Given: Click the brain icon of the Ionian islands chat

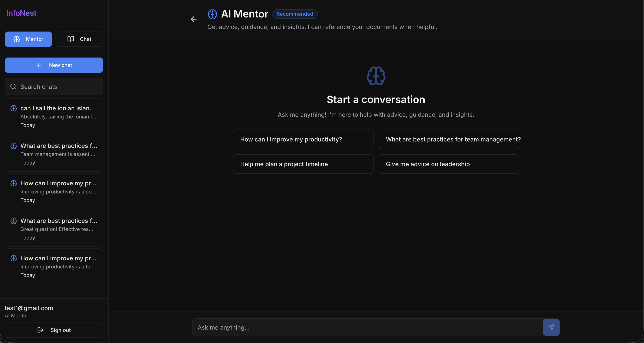Looking at the screenshot, I should (x=14, y=108).
